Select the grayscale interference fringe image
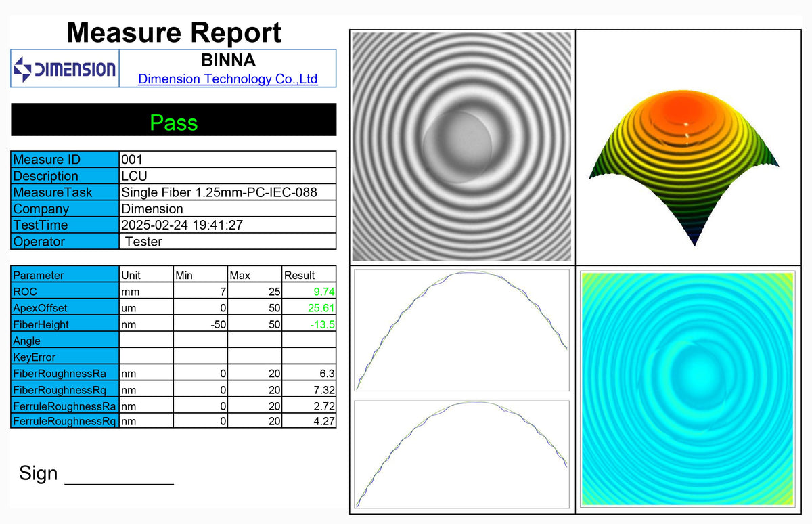The height and width of the screenshot is (524, 812). 462,146
